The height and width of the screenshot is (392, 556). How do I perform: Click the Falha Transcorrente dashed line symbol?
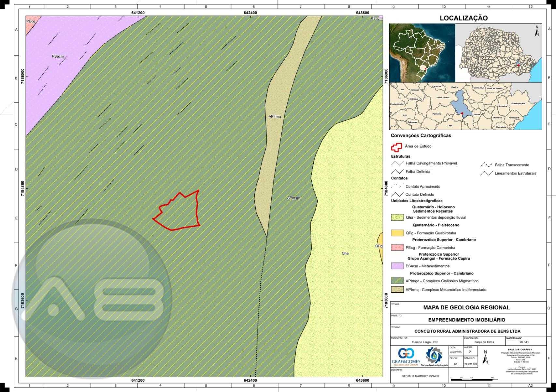click(x=486, y=165)
